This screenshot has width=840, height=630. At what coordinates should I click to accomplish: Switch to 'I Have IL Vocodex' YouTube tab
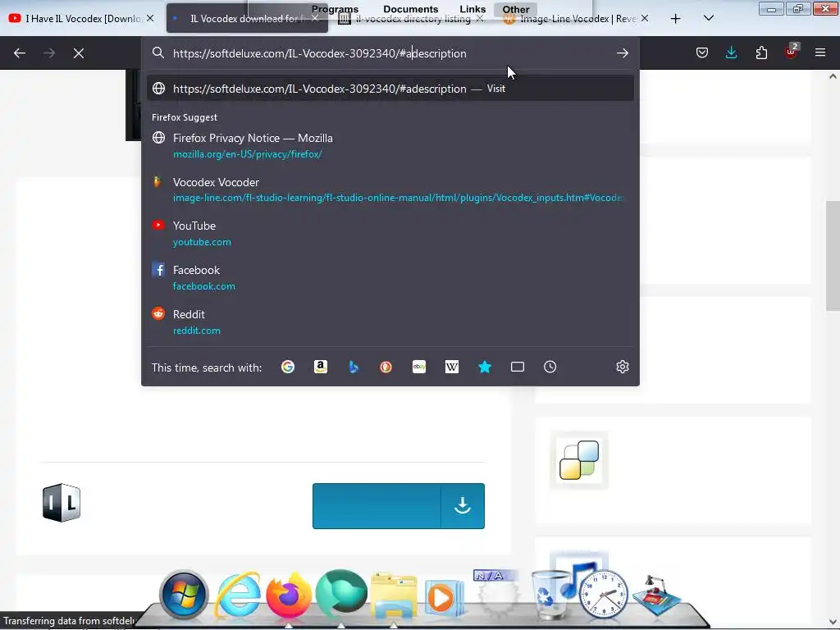pos(81,19)
